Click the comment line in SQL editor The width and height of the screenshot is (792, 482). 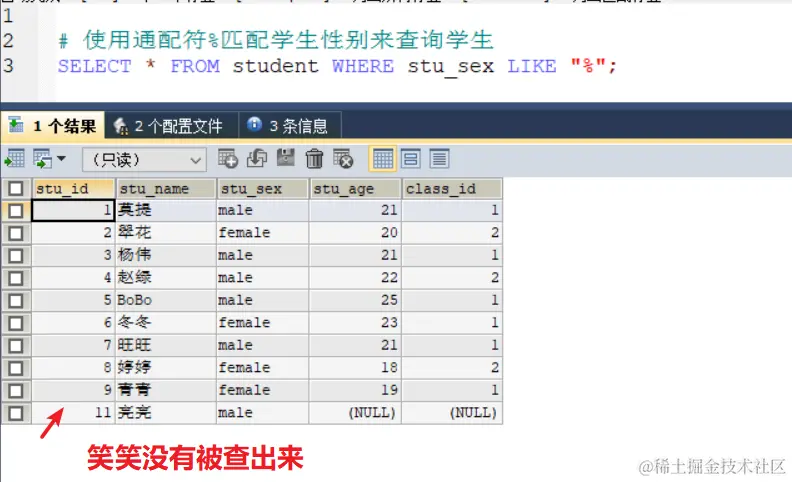point(275,40)
